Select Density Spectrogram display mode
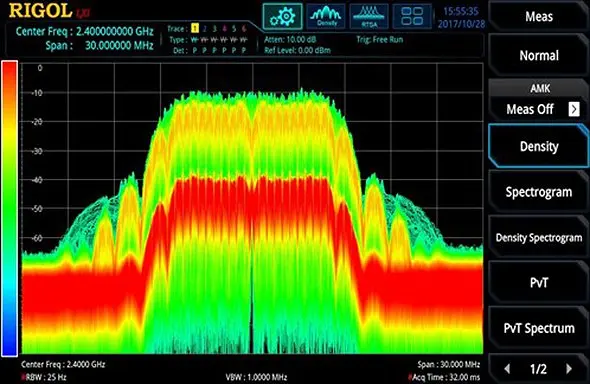590x384 pixels. [x=539, y=238]
